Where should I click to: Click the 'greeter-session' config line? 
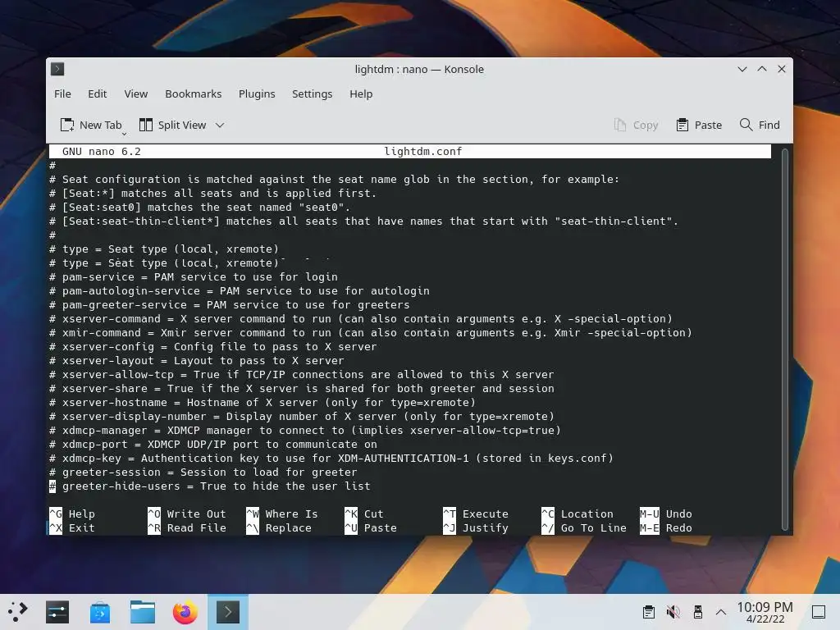point(203,472)
